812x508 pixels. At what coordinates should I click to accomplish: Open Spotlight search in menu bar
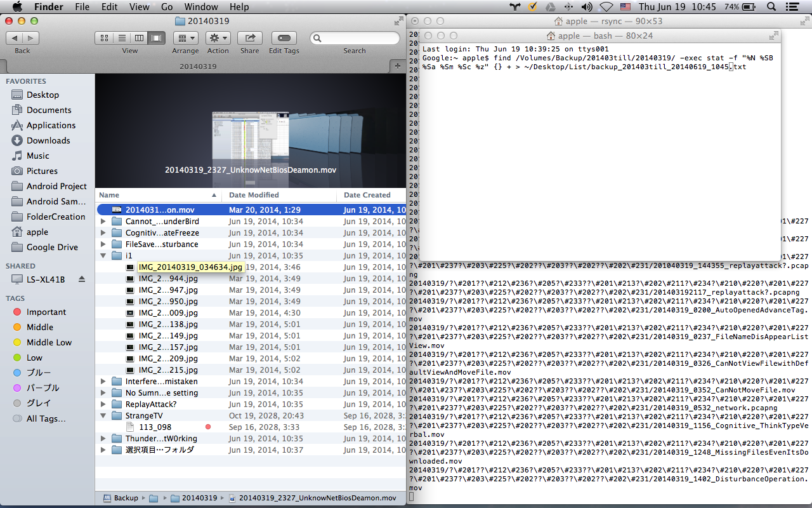(x=771, y=7)
